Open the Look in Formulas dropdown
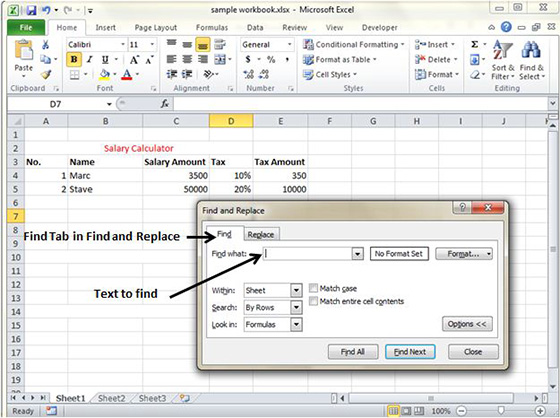 (296, 324)
